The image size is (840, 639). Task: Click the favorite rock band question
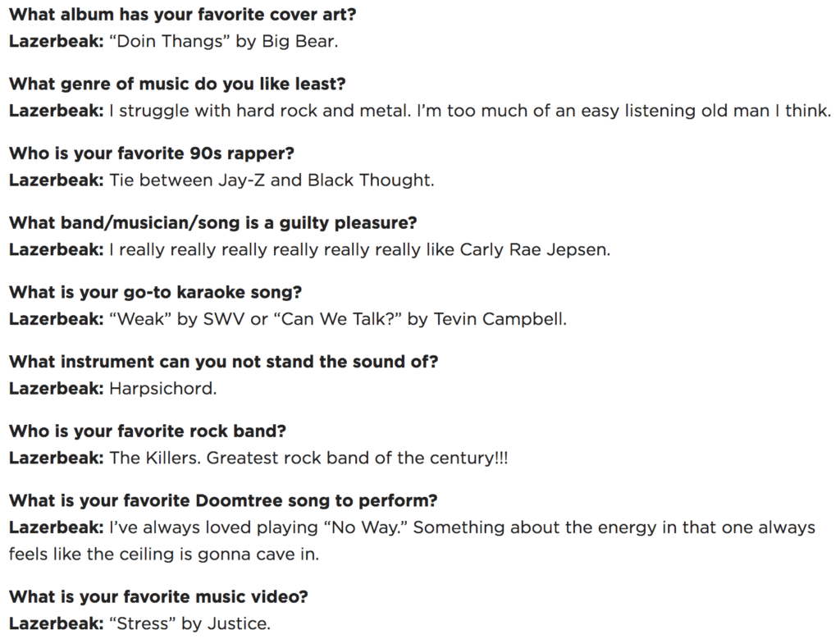pos(148,431)
